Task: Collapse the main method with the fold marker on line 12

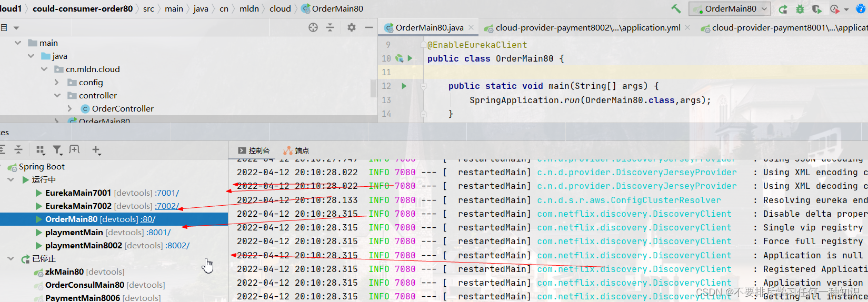Action: coord(423,86)
